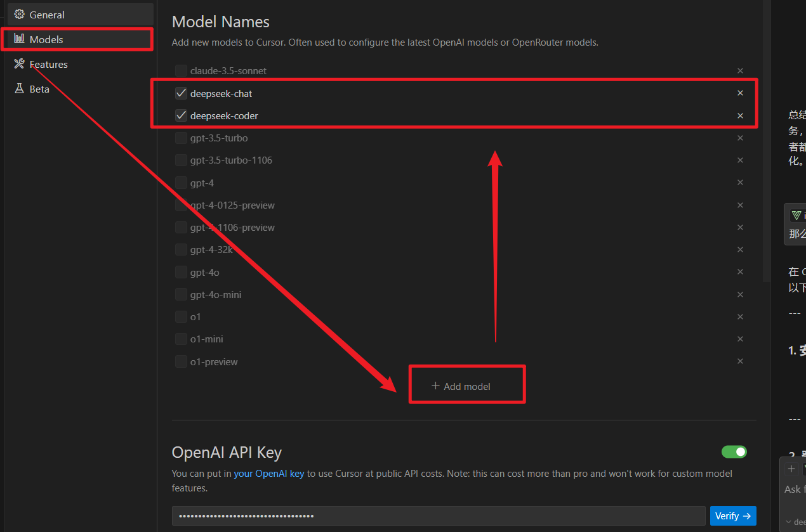806x532 pixels.
Task: Uncheck the deepseek-coder model checkbox
Action: [181, 115]
